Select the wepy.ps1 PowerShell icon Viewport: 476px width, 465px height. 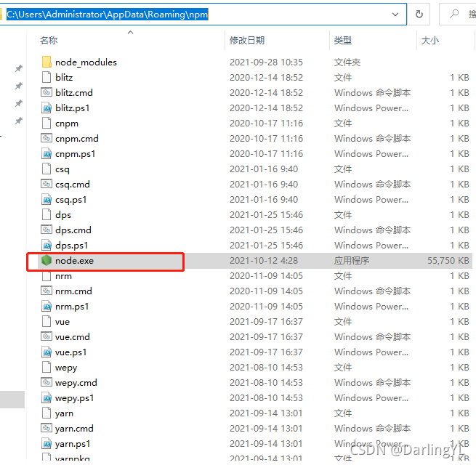47,398
